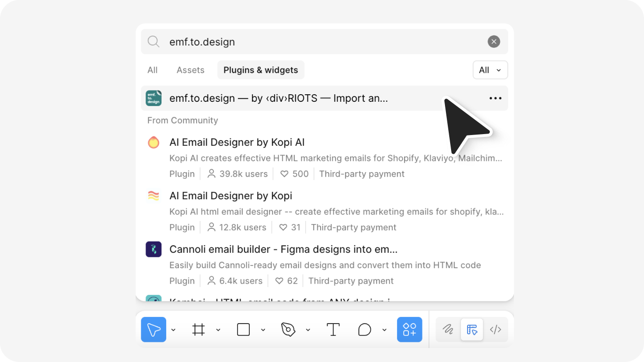Clear the search field with the X
Viewport: 644px width, 362px height.
493,41
